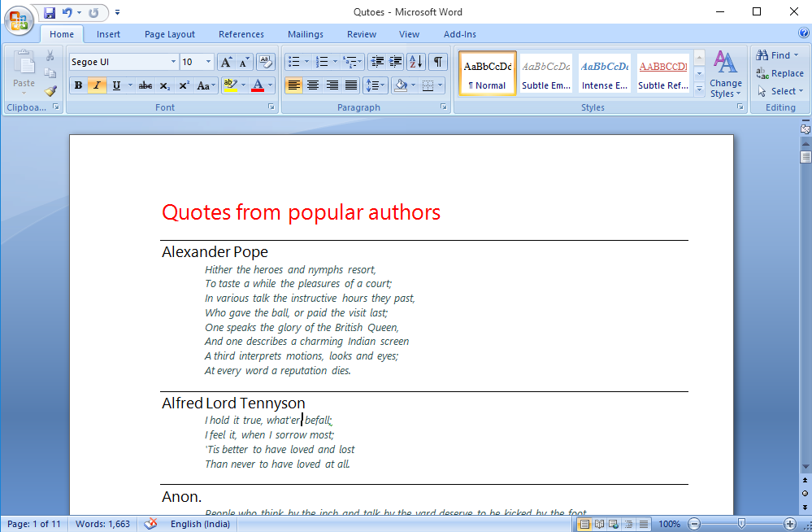
Task: Open the Review tab
Action: (362, 34)
